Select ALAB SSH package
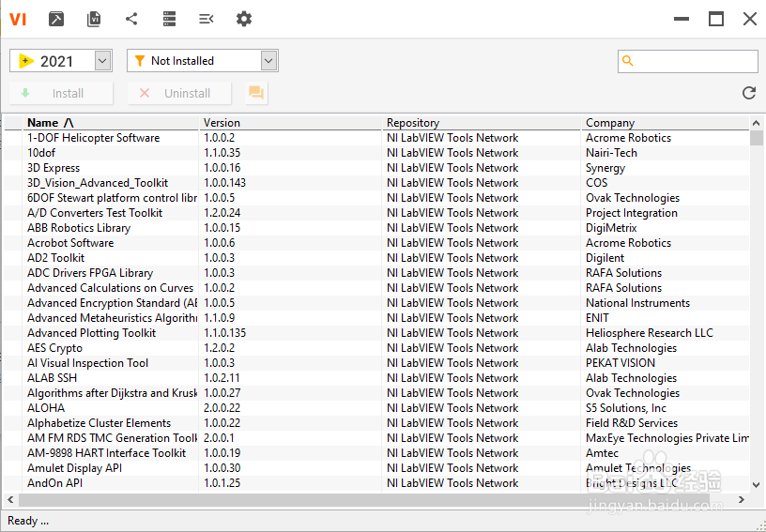Image resolution: width=766 pixels, height=532 pixels. (376, 378)
